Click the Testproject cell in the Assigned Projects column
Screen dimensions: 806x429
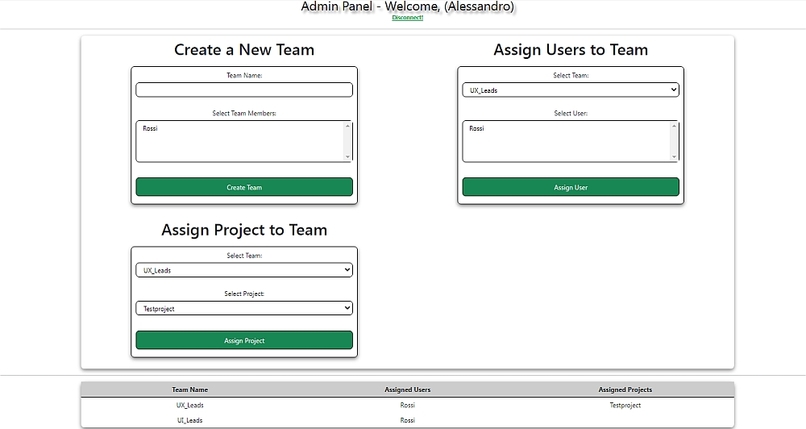(625, 405)
